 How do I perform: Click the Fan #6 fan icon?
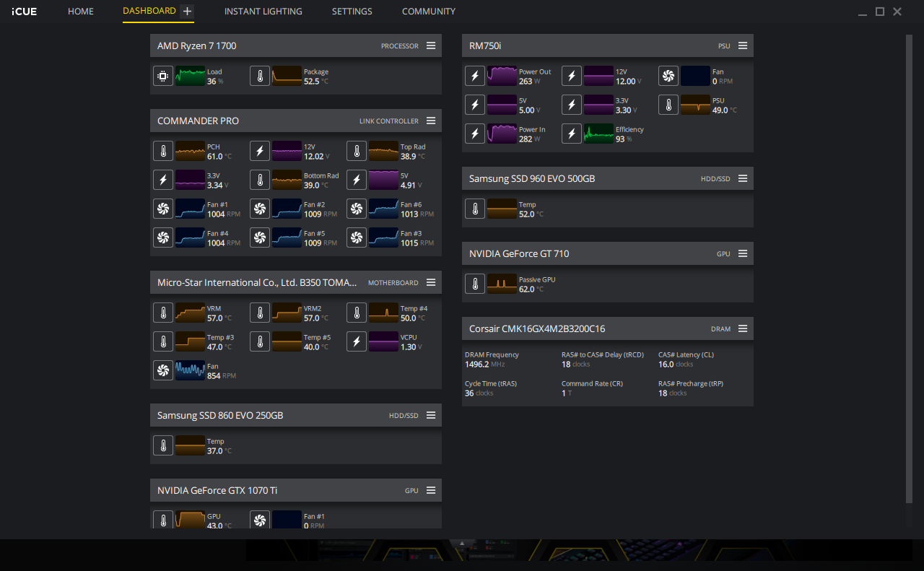pos(357,209)
